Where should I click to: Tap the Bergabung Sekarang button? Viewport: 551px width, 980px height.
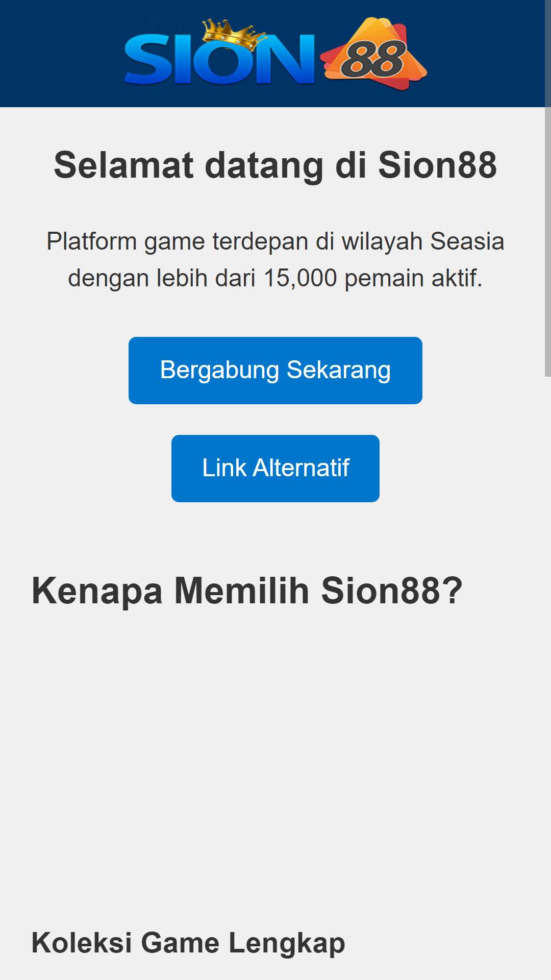[275, 371]
